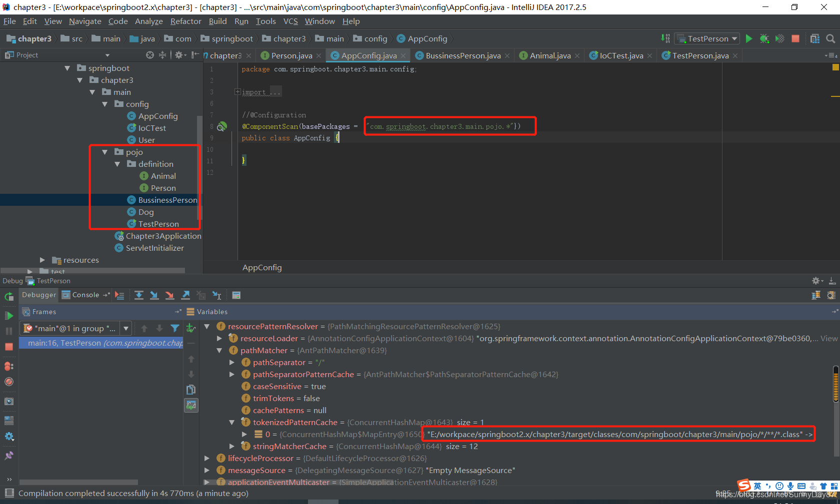This screenshot has width=840, height=504.
Task: Open the Analyze menu
Action: pyautogui.click(x=149, y=21)
